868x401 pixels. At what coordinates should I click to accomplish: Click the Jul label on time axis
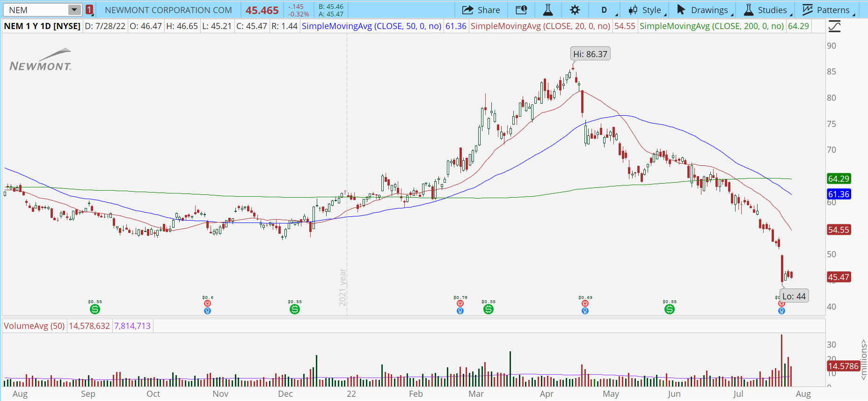coord(738,394)
